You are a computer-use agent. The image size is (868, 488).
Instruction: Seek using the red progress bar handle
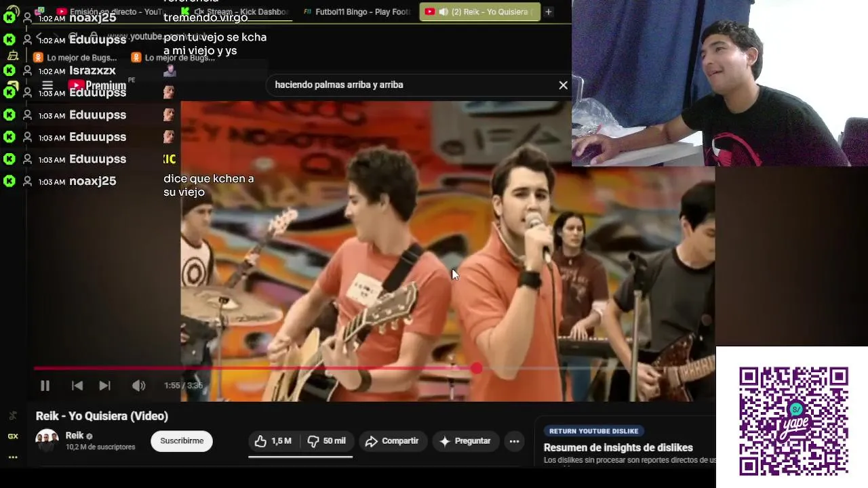[x=477, y=368]
